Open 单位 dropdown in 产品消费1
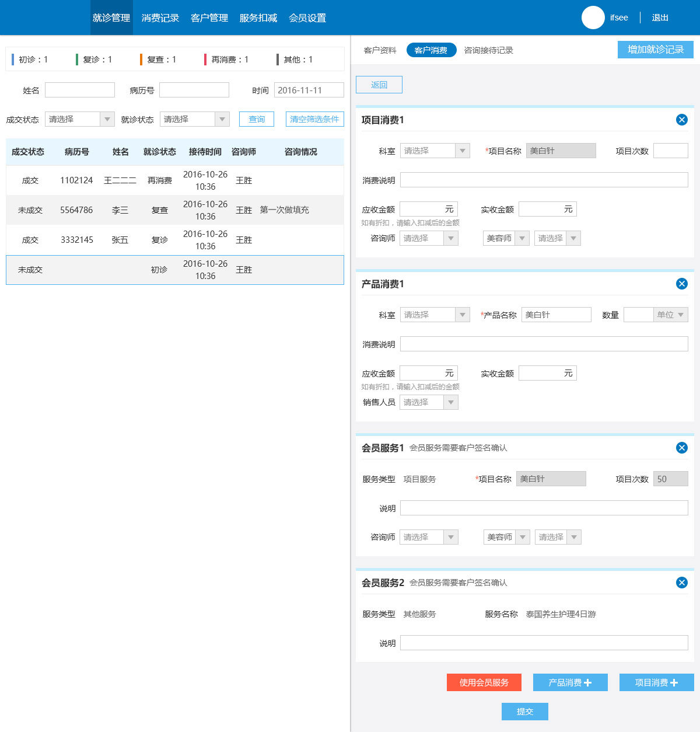The image size is (700, 732). [x=671, y=315]
